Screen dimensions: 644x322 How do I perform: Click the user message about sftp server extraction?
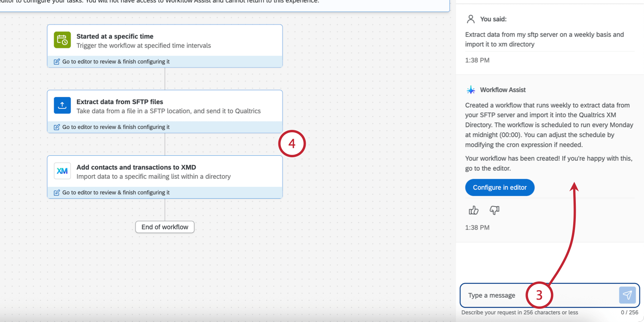click(x=544, y=39)
